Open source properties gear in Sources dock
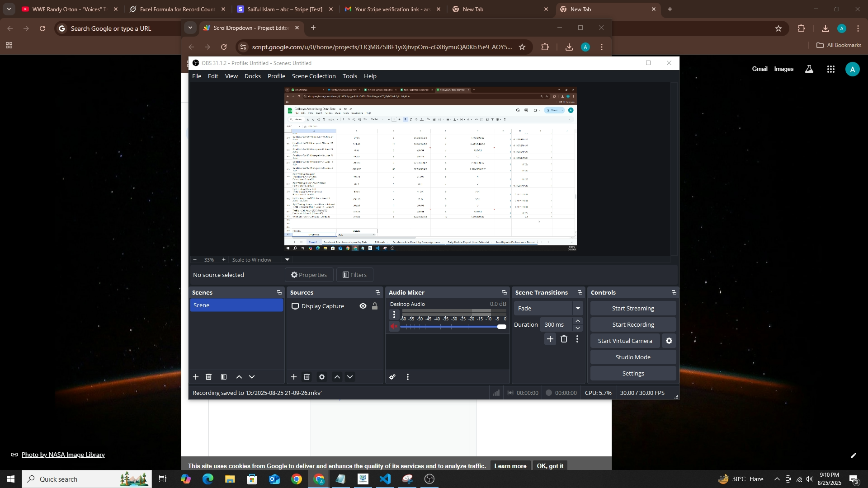 point(322,377)
